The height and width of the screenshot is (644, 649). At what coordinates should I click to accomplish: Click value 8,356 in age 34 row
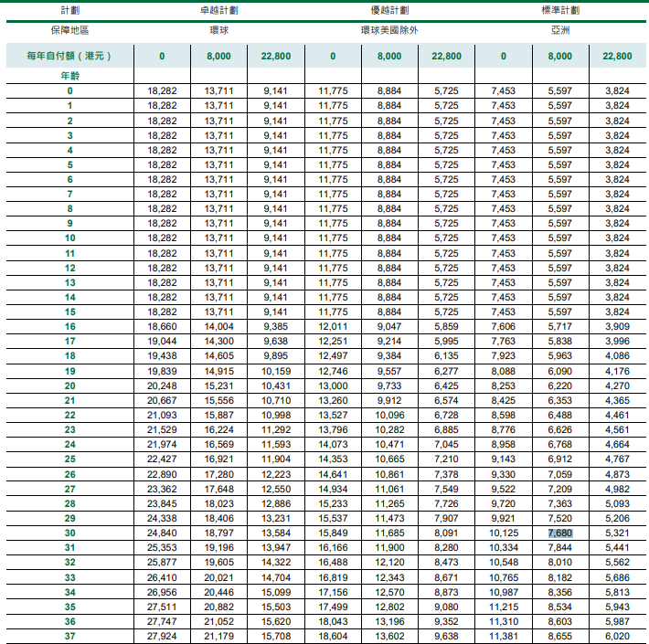click(560, 592)
